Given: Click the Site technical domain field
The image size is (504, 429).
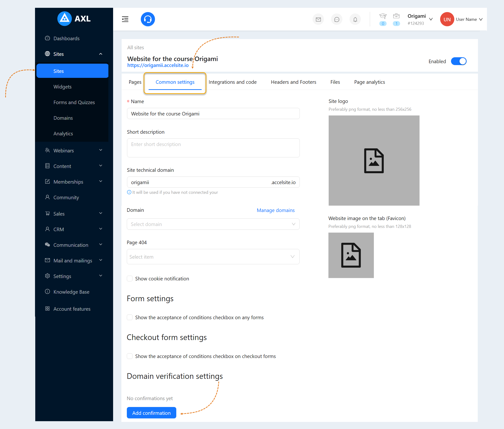Looking at the screenshot, I should coord(213,182).
